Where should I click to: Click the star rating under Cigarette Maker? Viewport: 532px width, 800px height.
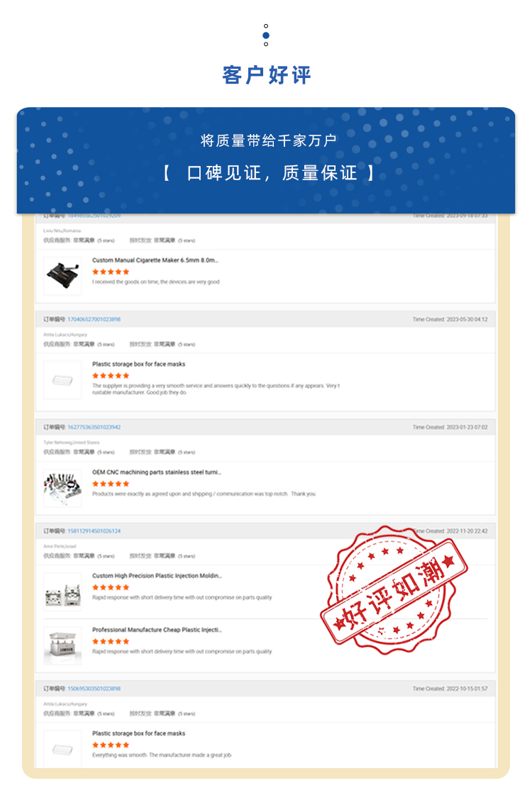click(111, 272)
